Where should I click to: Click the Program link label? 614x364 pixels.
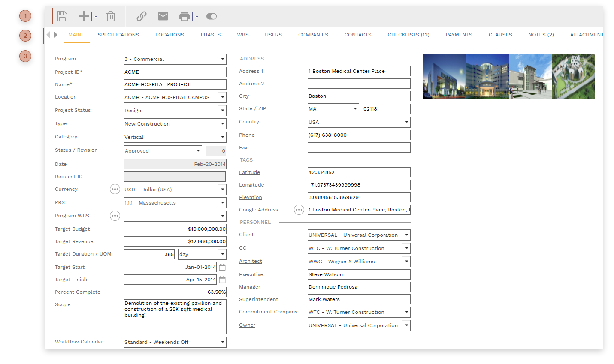[x=65, y=59]
